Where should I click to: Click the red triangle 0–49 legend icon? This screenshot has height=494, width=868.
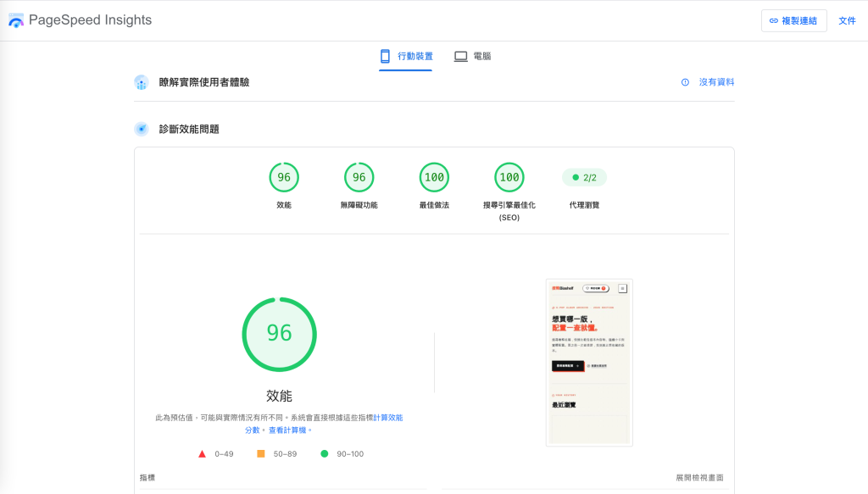[202, 453]
